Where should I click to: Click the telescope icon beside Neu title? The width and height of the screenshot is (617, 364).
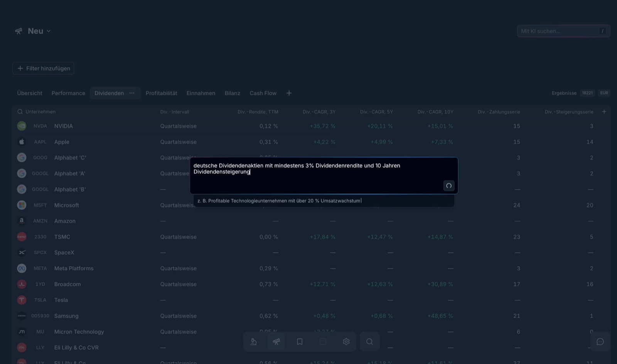[19, 31]
